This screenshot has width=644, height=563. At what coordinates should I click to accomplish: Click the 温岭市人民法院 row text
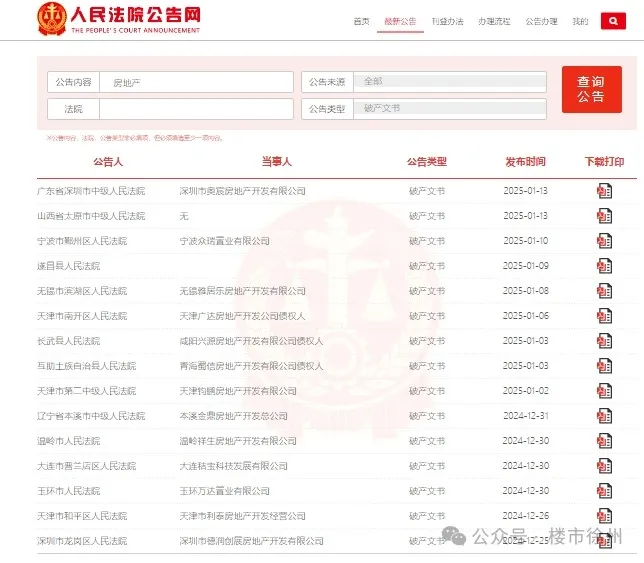(68, 441)
